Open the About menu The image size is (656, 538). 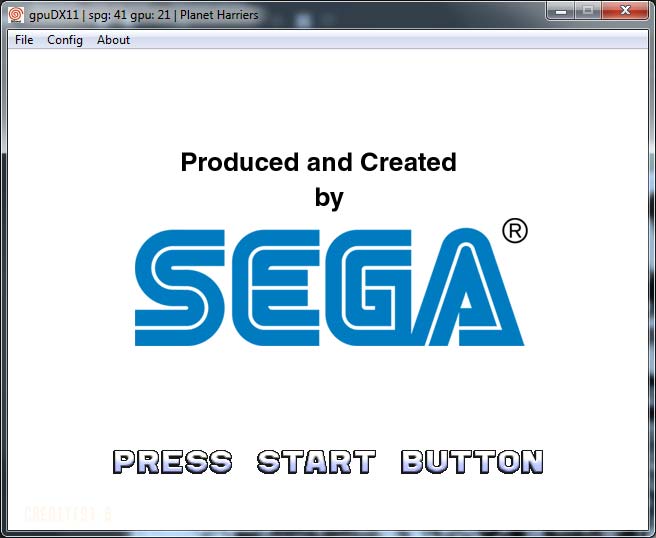(113, 40)
